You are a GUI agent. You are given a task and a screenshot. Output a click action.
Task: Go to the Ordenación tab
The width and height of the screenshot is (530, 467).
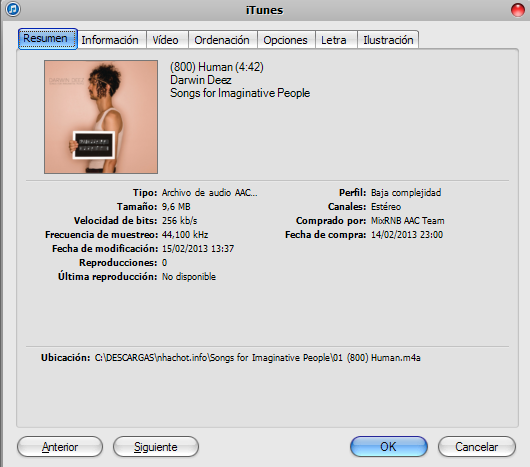222,40
